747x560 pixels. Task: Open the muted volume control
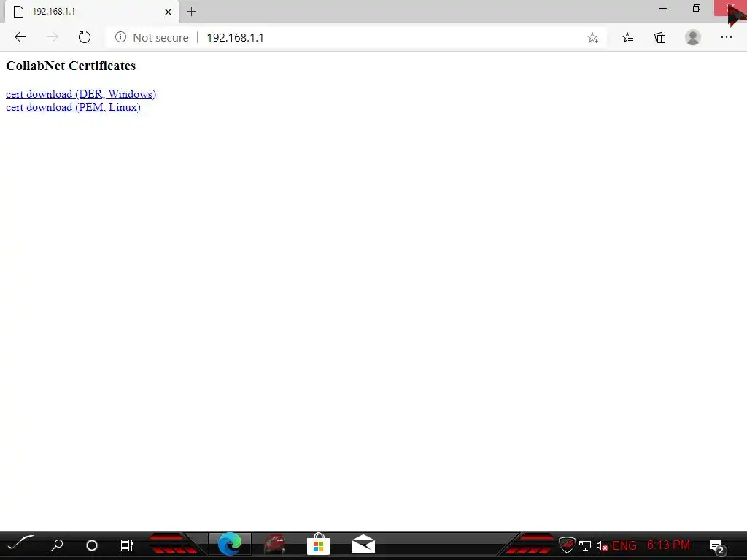click(x=602, y=545)
